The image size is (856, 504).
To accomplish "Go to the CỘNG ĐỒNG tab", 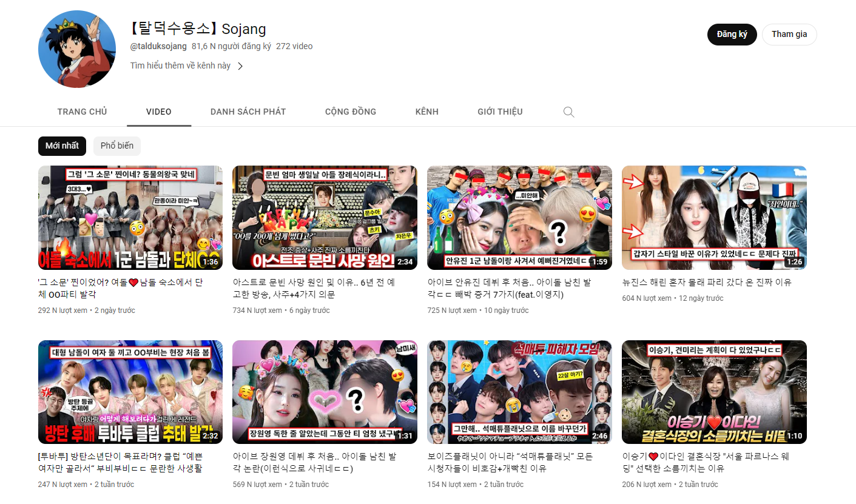I will (x=350, y=112).
